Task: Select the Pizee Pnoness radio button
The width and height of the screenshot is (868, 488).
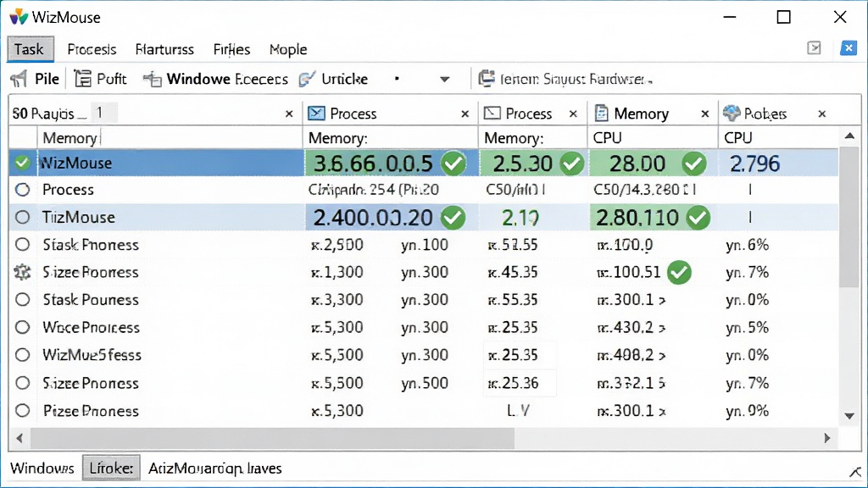Action: 22,411
